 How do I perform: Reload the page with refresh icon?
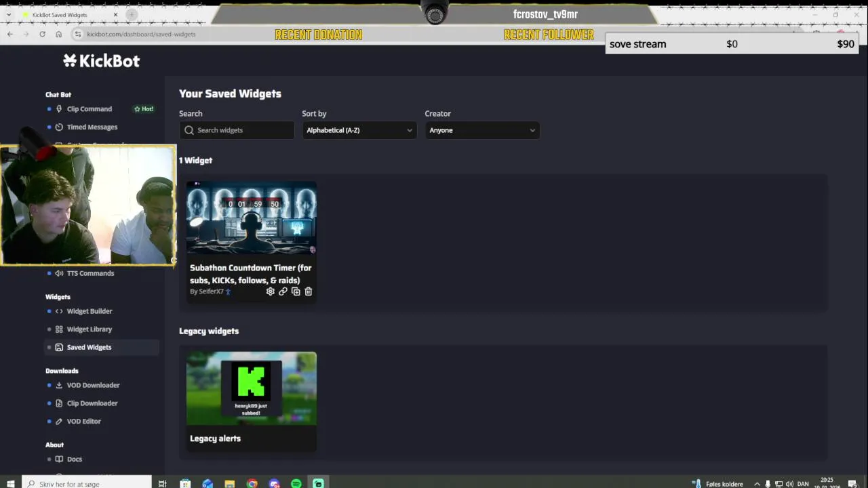point(42,34)
